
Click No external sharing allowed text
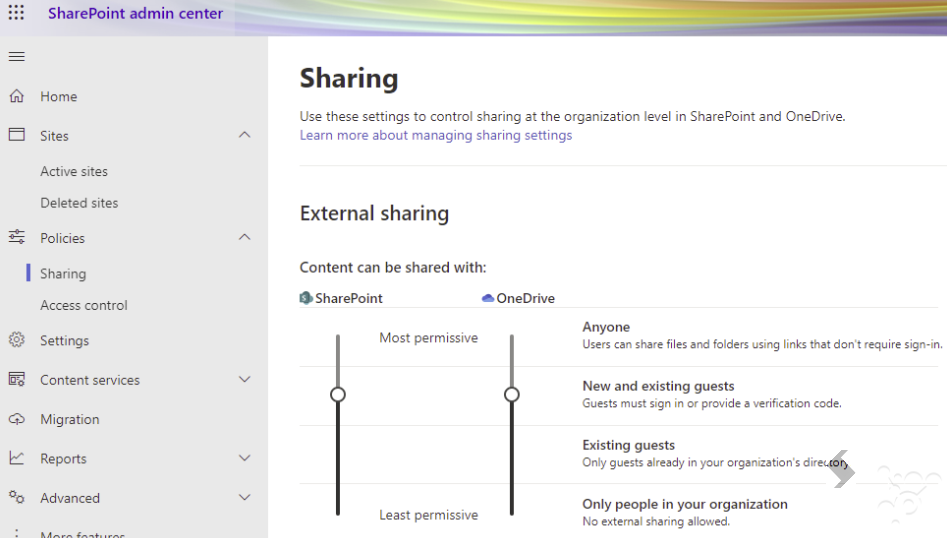(656, 521)
